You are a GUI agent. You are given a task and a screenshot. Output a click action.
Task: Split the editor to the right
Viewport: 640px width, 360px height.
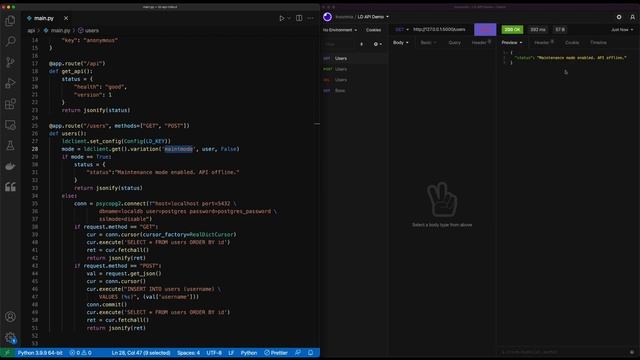(299, 18)
